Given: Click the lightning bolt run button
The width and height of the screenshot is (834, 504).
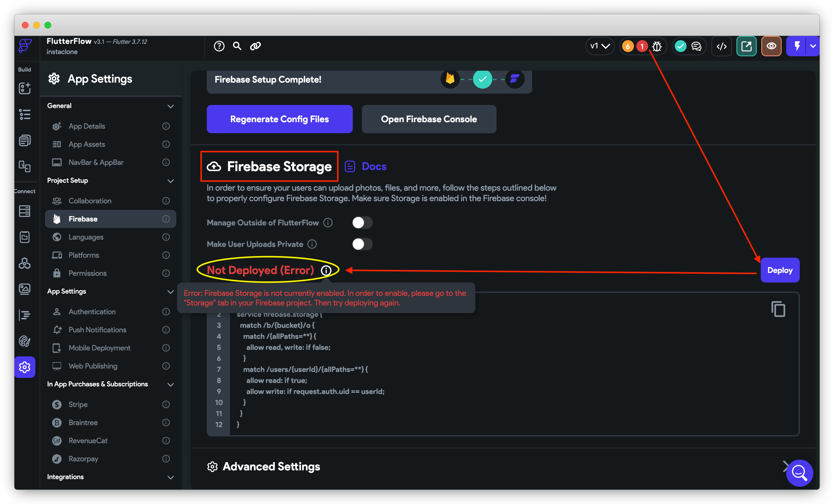Looking at the screenshot, I should (x=797, y=46).
